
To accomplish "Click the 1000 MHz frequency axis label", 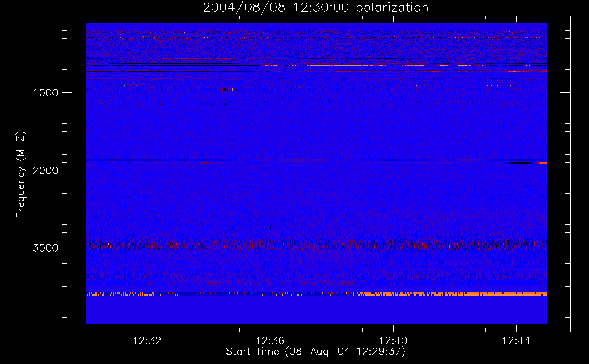I will pyautogui.click(x=46, y=93).
